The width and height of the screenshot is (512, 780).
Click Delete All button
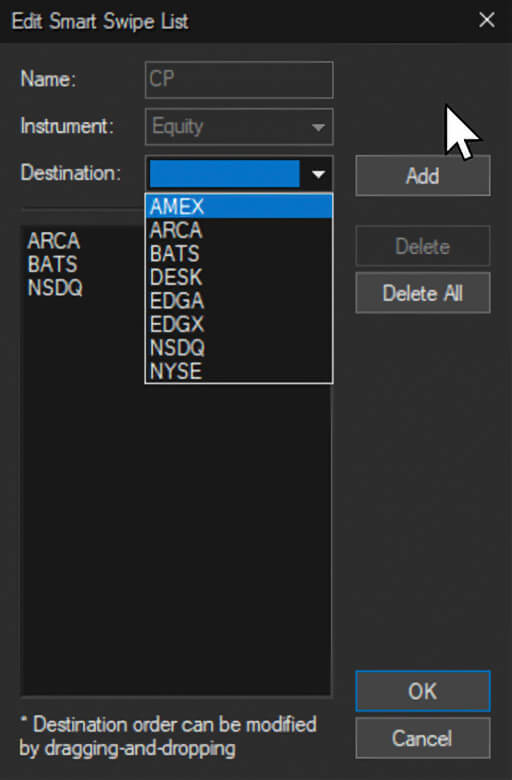click(x=422, y=292)
